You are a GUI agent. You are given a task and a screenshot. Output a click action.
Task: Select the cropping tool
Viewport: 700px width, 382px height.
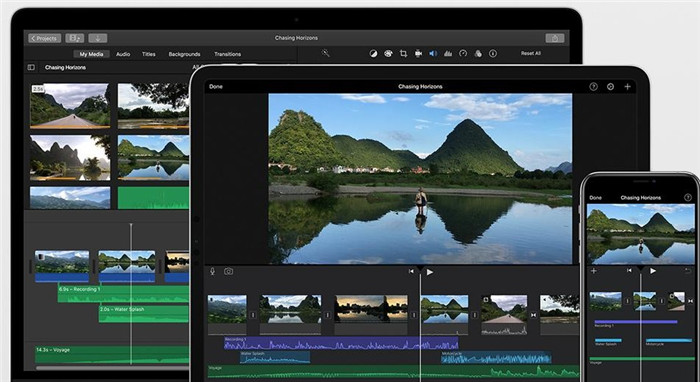point(403,54)
